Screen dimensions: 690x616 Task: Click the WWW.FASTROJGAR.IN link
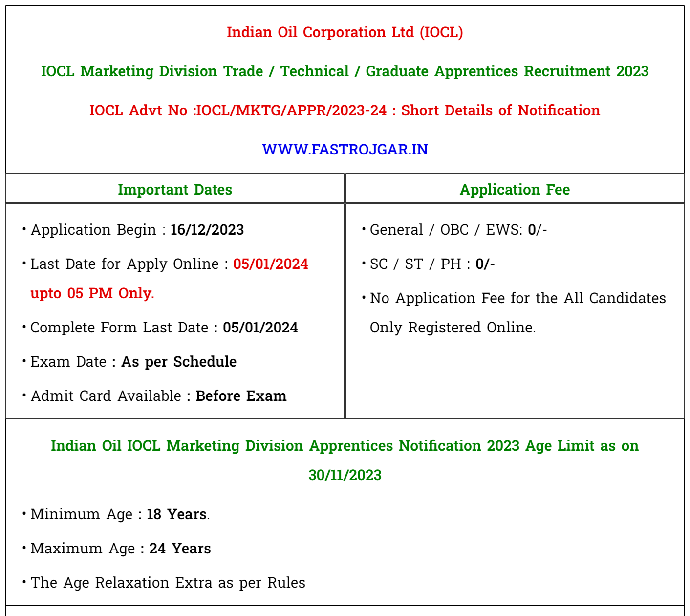point(345,149)
